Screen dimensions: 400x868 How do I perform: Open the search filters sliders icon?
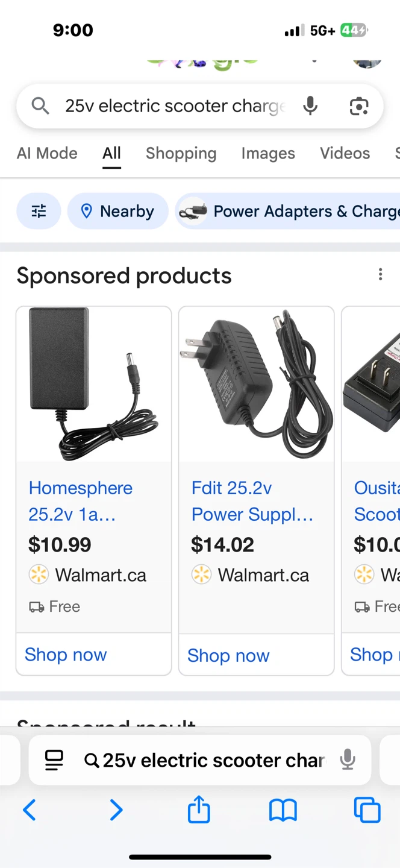pos(39,211)
